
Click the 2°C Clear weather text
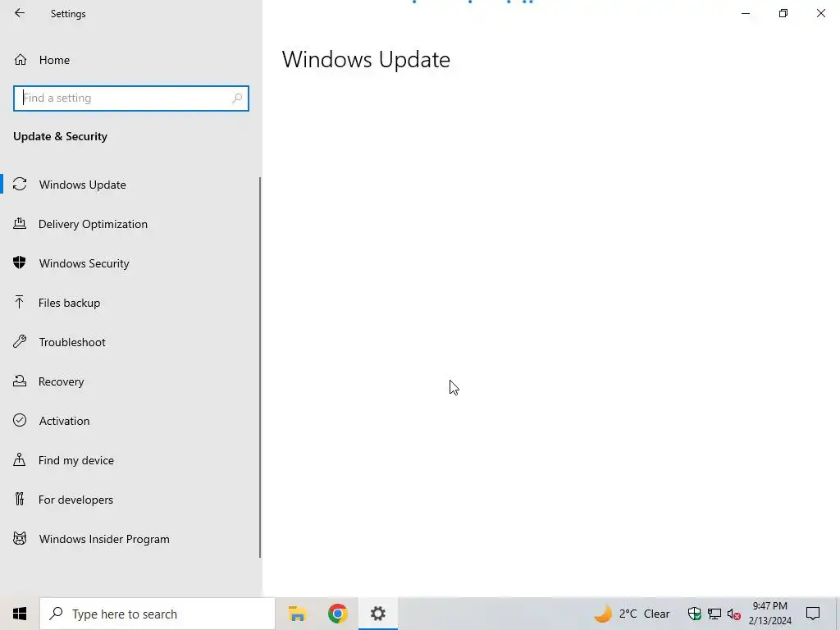click(x=645, y=614)
